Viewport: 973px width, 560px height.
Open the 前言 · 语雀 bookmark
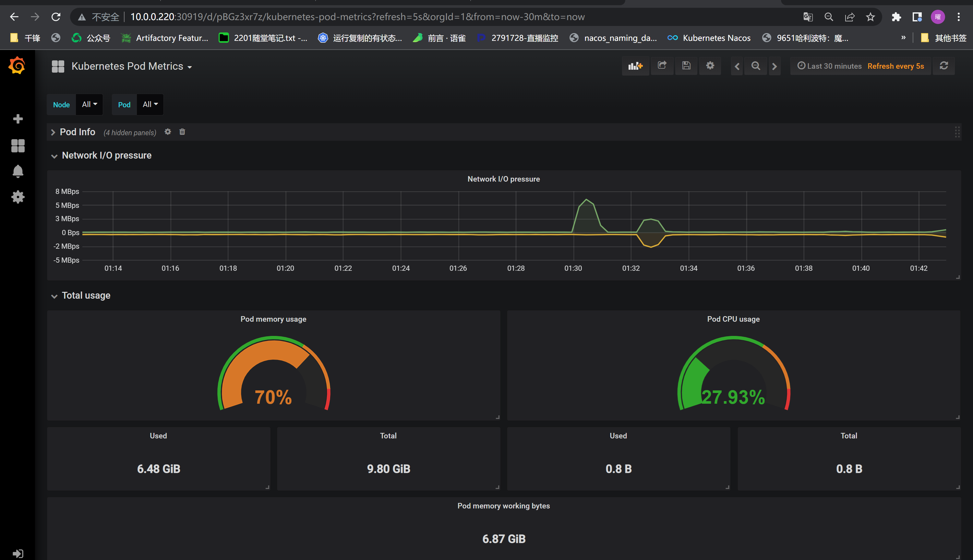(x=439, y=38)
